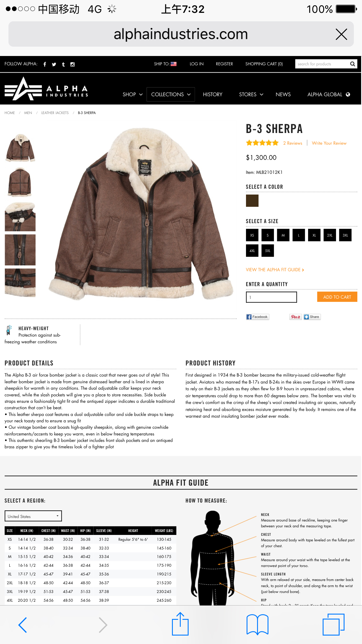Choose the dark brown color swatch
Screen dimensions: 362x644
[x=252, y=201]
